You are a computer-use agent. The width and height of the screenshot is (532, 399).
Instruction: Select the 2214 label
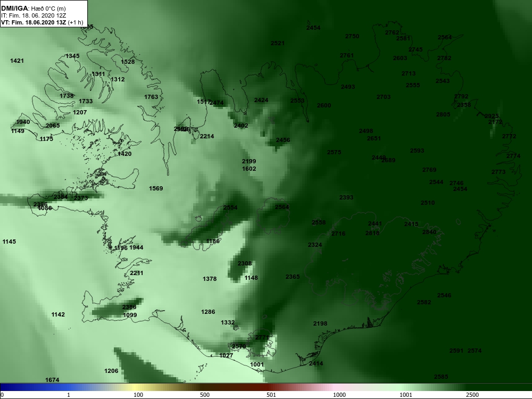pyautogui.click(x=207, y=136)
